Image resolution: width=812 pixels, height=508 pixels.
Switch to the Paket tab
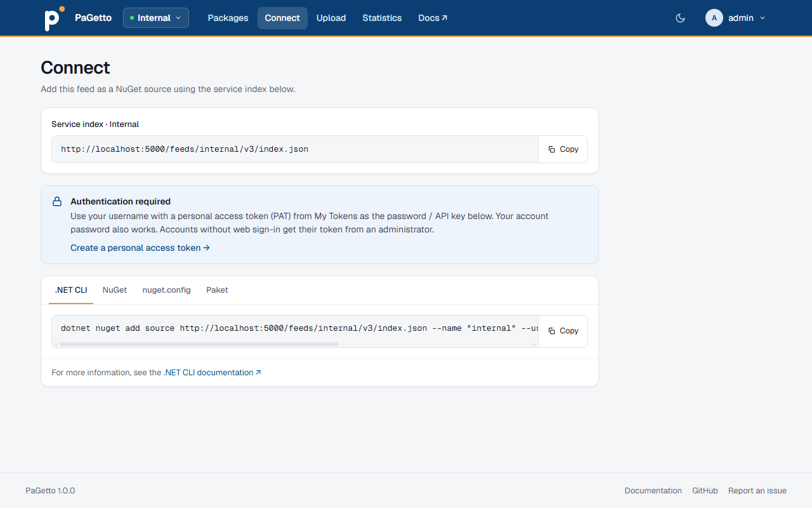(x=217, y=290)
